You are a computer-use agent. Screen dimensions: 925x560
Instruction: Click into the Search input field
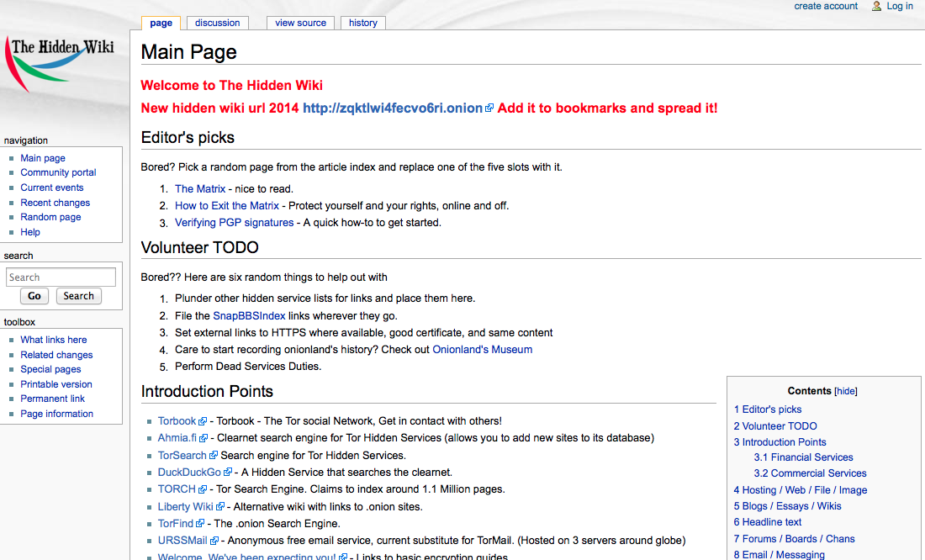click(61, 277)
